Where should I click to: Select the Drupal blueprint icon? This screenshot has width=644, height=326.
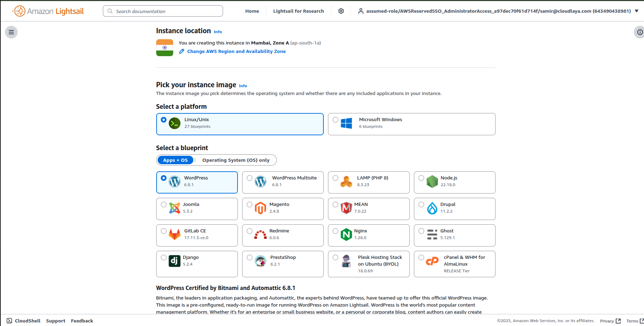432,208
